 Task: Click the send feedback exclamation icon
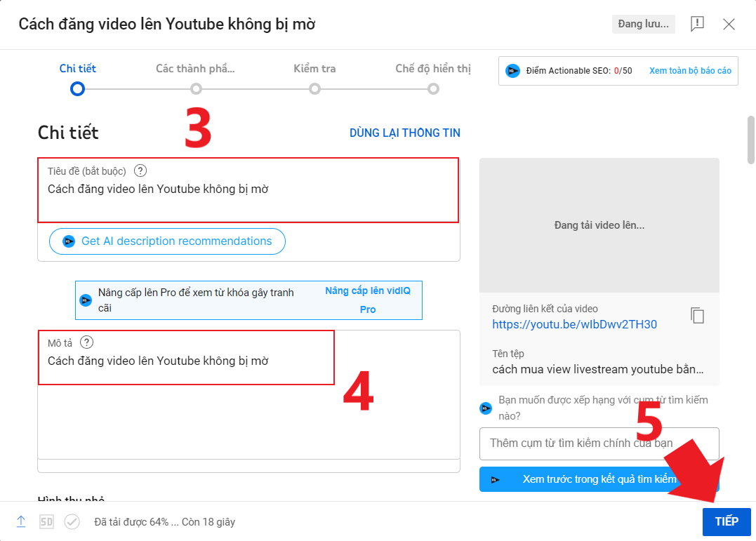[x=697, y=25]
